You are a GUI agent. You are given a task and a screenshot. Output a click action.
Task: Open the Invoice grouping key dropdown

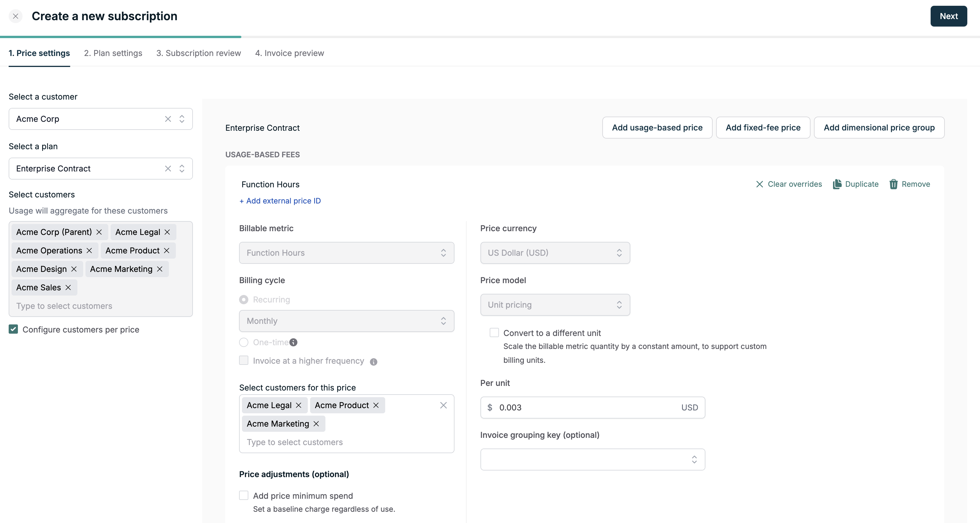592,459
